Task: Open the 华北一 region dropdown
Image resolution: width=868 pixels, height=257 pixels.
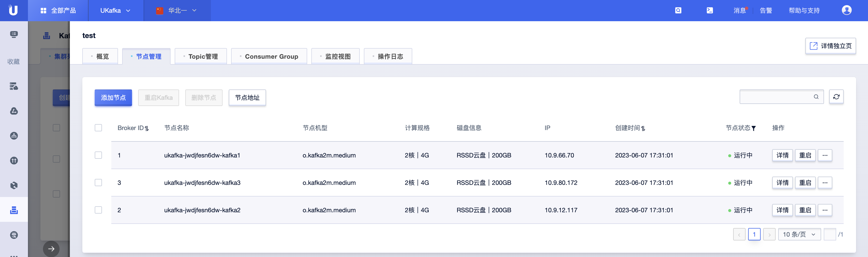Action: [177, 10]
